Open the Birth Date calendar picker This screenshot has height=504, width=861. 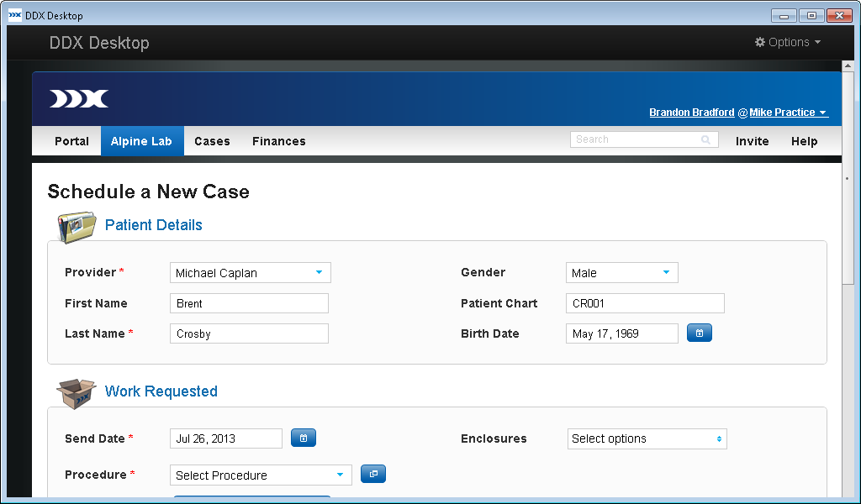tap(700, 333)
